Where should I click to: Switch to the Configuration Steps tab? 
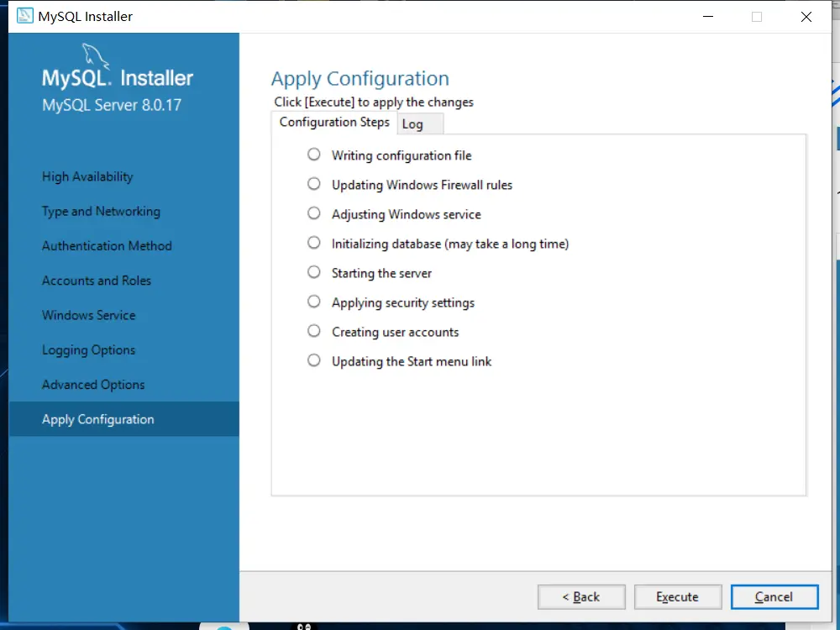(334, 123)
